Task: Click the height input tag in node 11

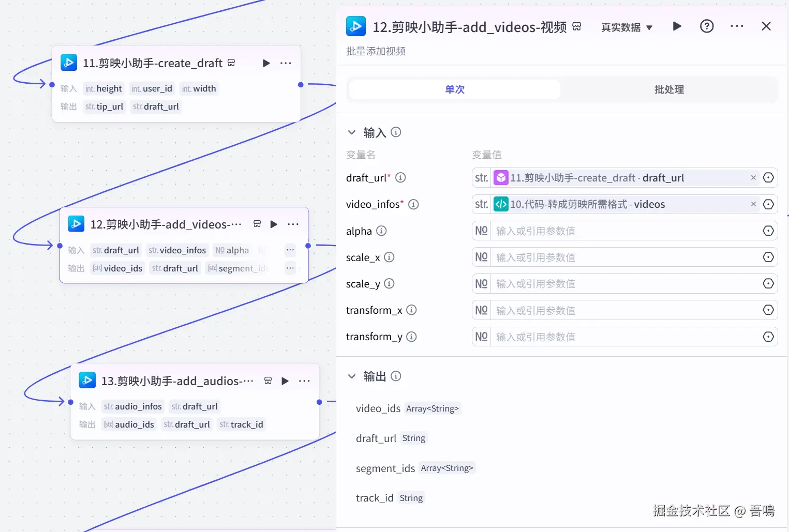Action: pos(104,88)
